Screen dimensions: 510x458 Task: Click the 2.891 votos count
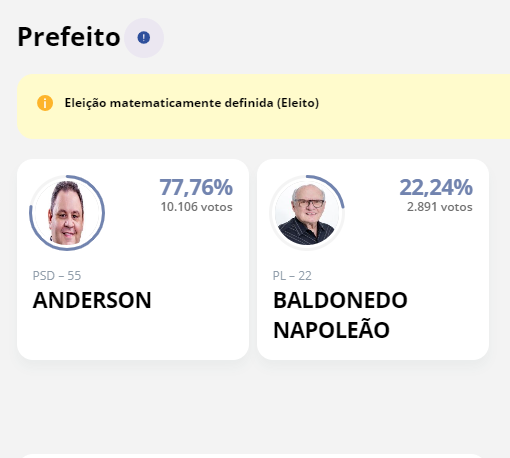click(x=440, y=207)
